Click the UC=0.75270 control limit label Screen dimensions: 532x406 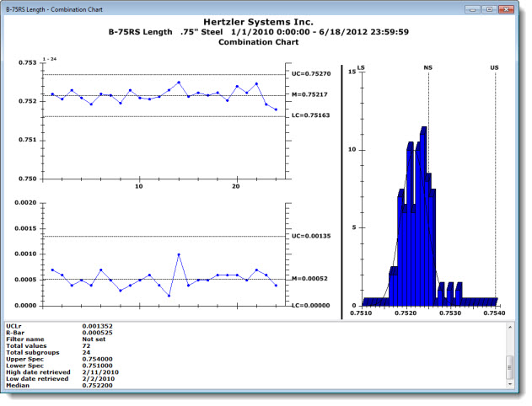(311, 74)
